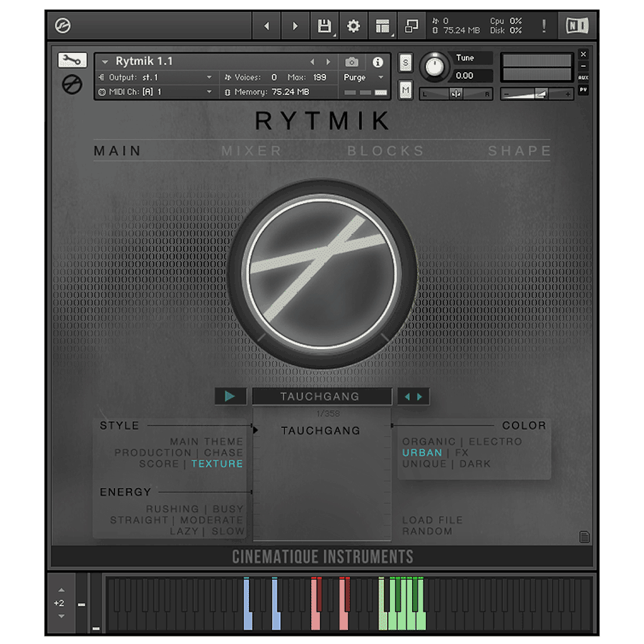Click LOAD FILE
The image size is (644, 644).
[x=432, y=520]
